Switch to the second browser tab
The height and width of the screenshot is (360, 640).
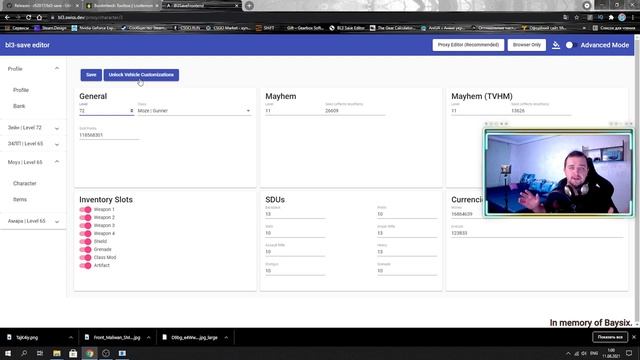(122, 6)
